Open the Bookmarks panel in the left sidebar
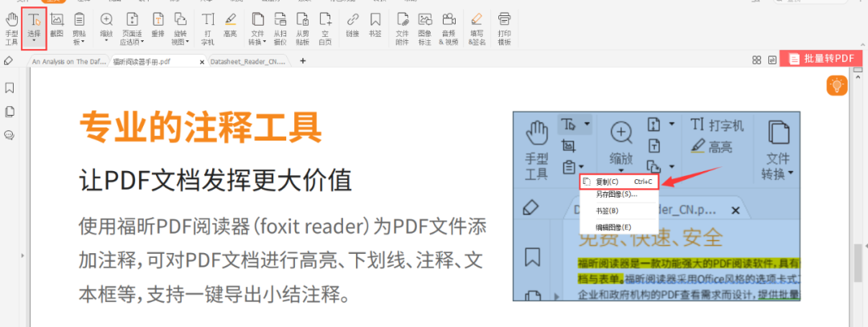Image resolution: width=868 pixels, height=327 pixels. coord(10,88)
